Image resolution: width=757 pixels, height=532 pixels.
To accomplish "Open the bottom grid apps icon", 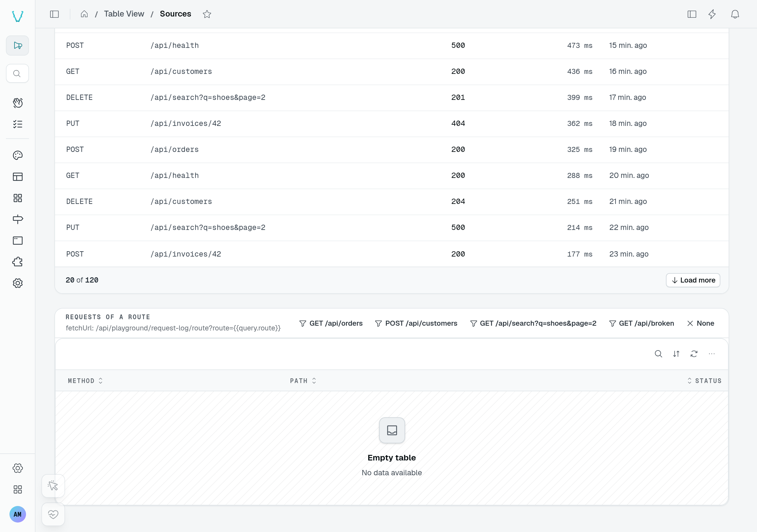I will point(17,489).
